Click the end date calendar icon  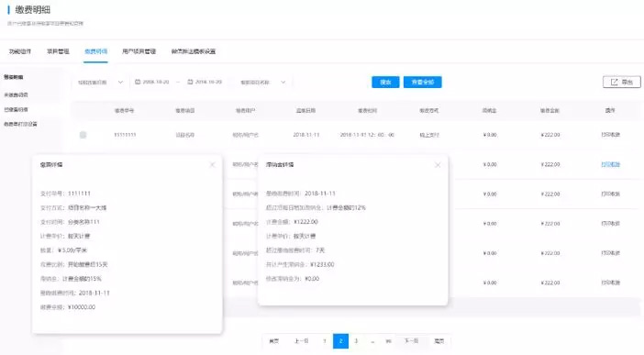pyautogui.click(x=190, y=82)
